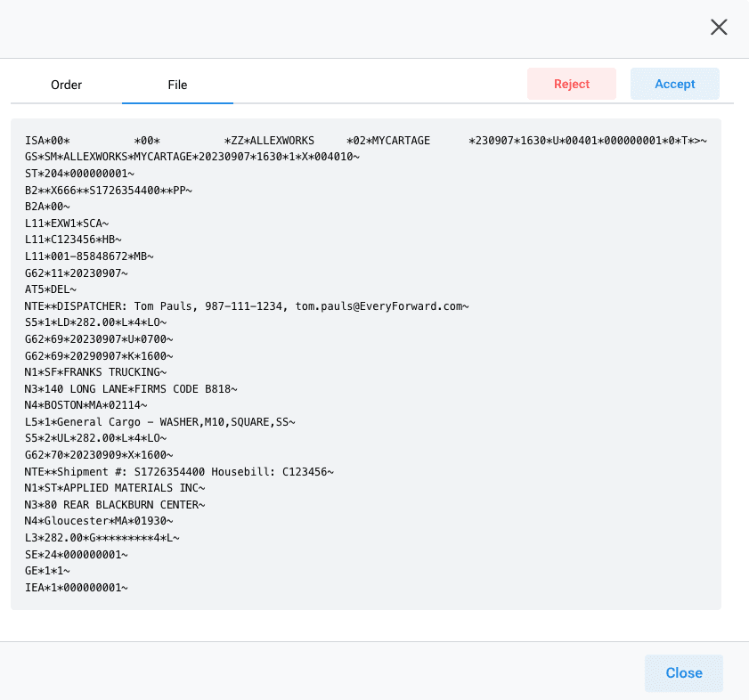This screenshot has width=749, height=700.
Task: Accept the incoming order
Action: 674,84
